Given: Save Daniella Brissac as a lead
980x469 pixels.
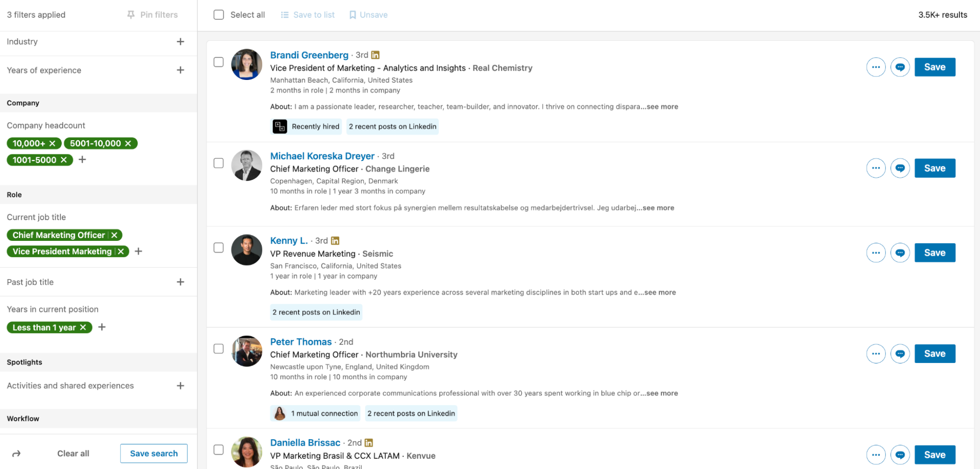Looking at the screenshot, I should coord(935,455).
